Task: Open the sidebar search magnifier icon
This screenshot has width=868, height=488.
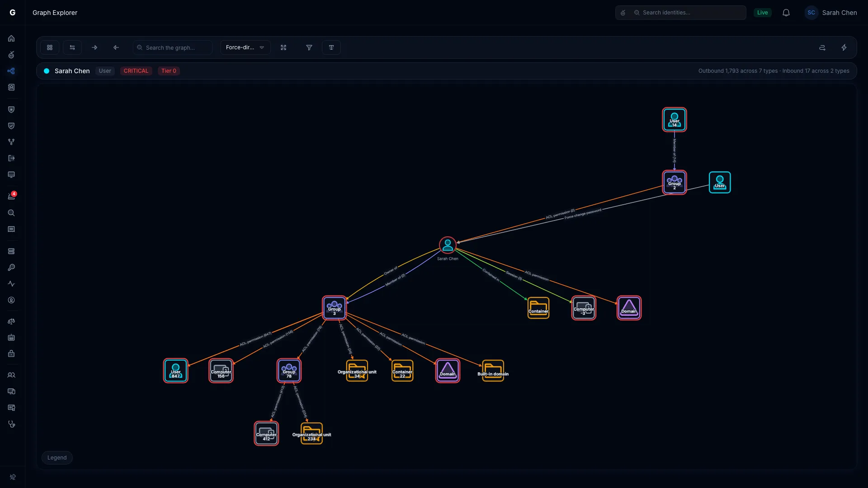Action: (11, 213)
